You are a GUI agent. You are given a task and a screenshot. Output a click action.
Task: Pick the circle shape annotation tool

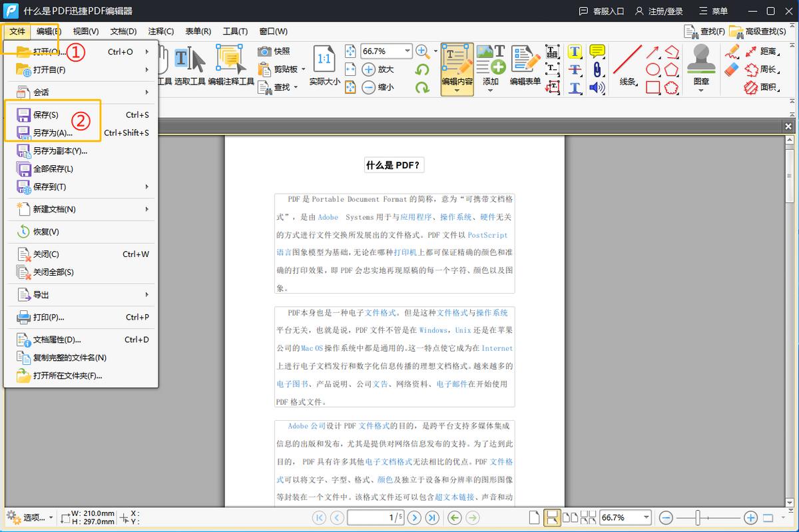click(x=651, y=68)
